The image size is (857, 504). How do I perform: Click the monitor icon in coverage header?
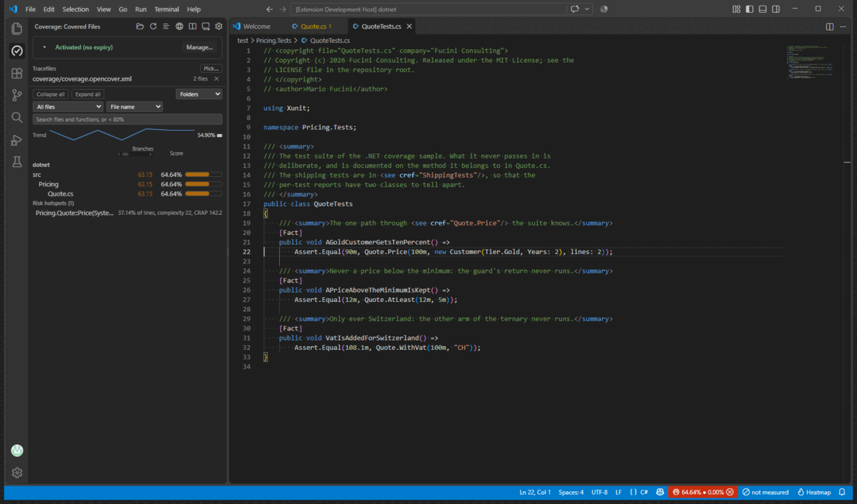[206, 26]
